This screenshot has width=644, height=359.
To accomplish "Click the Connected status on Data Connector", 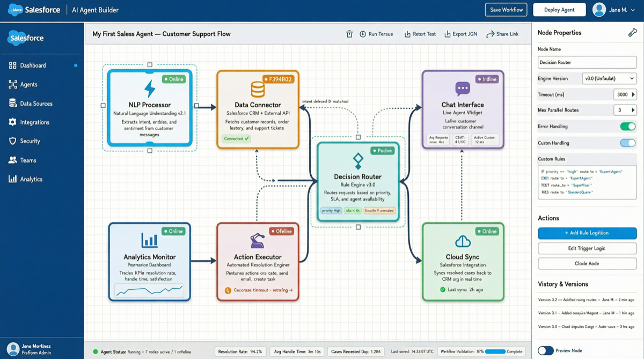I will point(237,138).
